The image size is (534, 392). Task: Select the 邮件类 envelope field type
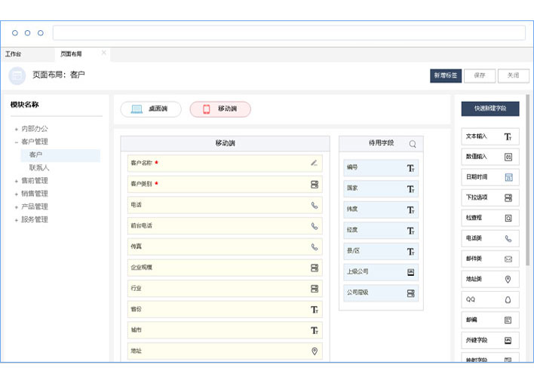coord(490,259)
